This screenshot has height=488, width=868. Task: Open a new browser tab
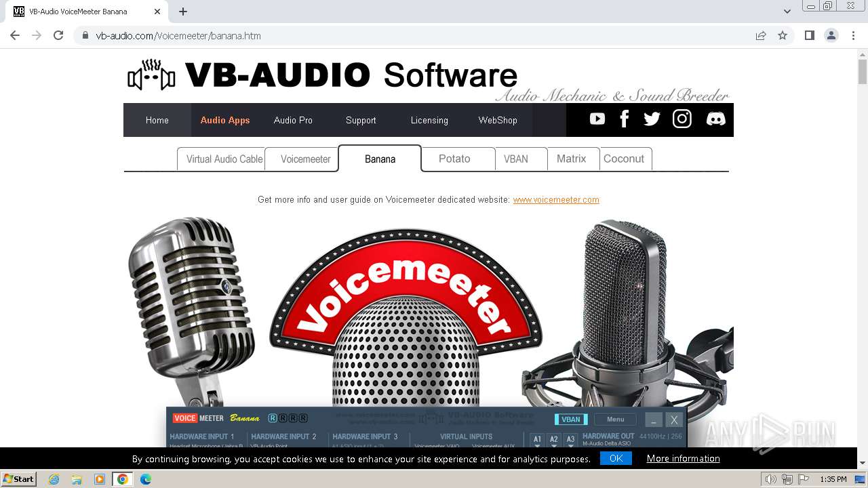click(x=183, y=12)
